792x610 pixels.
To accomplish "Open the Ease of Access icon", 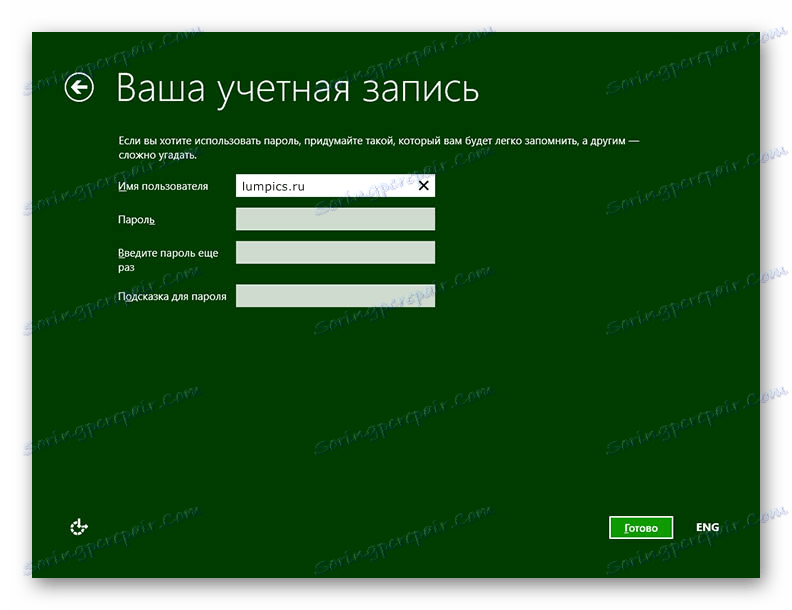I will (79, 527).
